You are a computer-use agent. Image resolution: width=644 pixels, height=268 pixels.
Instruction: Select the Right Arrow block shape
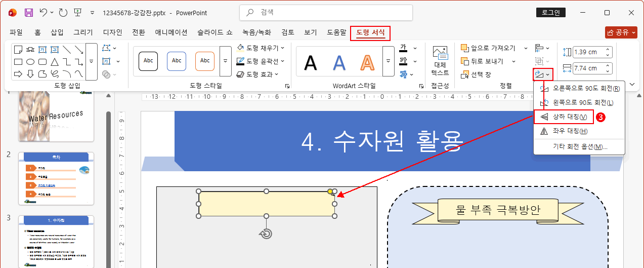click(x=18, y=74)
